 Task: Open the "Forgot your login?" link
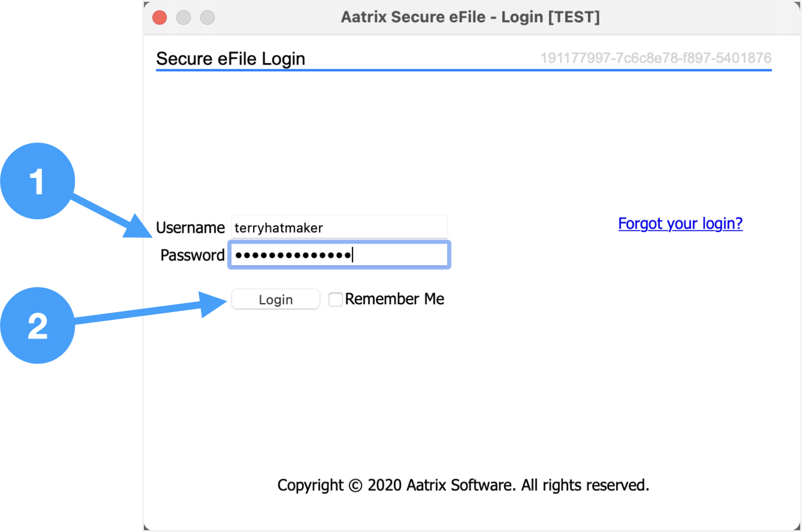(680, 223)
